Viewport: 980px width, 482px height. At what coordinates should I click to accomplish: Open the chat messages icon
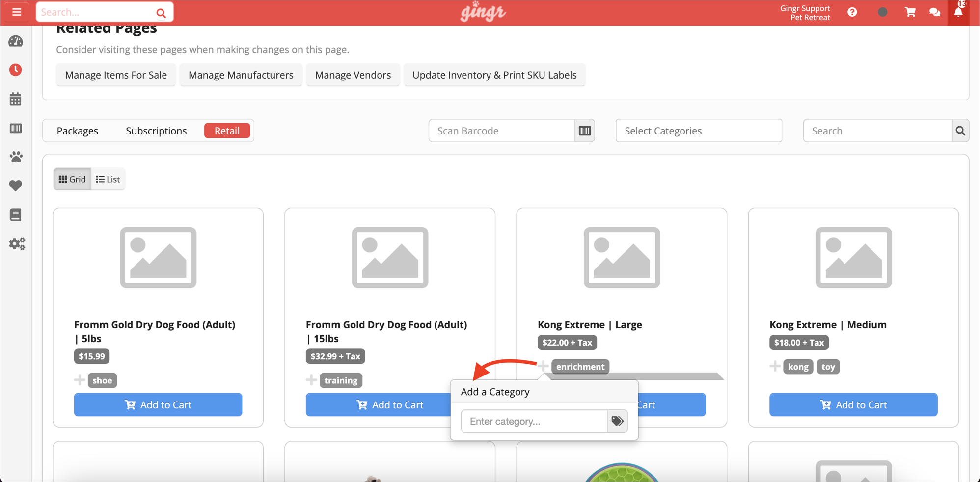(935, 12)
